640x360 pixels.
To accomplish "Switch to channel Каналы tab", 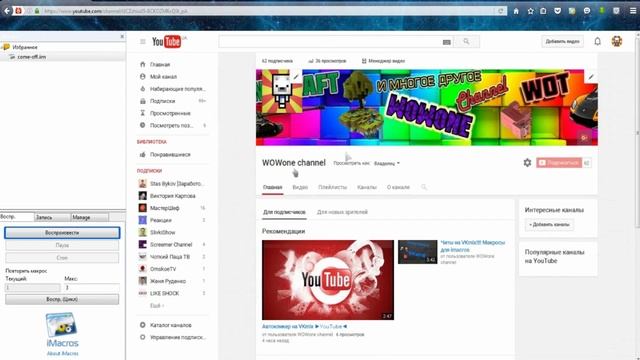I will coord(367,187).
